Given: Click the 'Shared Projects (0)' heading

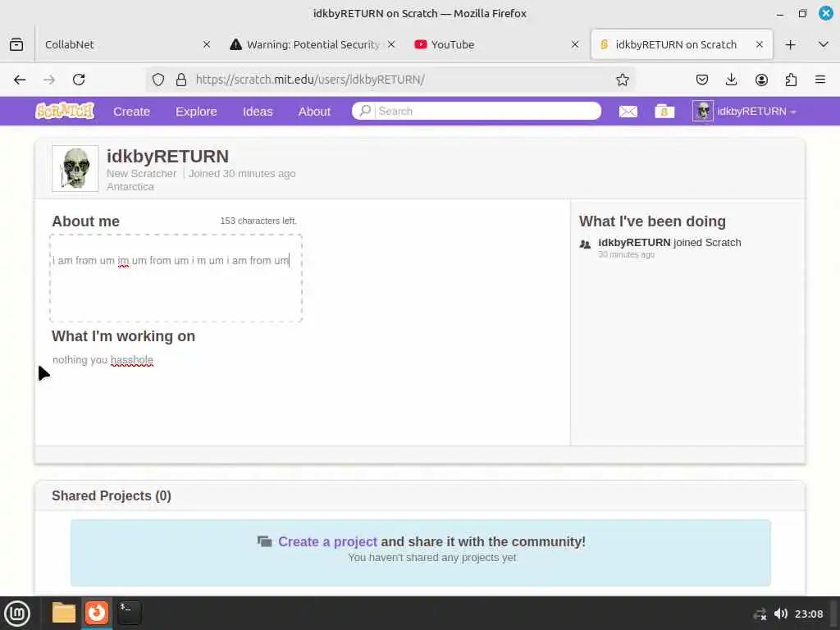Looking at the screenshot, I should 112,496.
